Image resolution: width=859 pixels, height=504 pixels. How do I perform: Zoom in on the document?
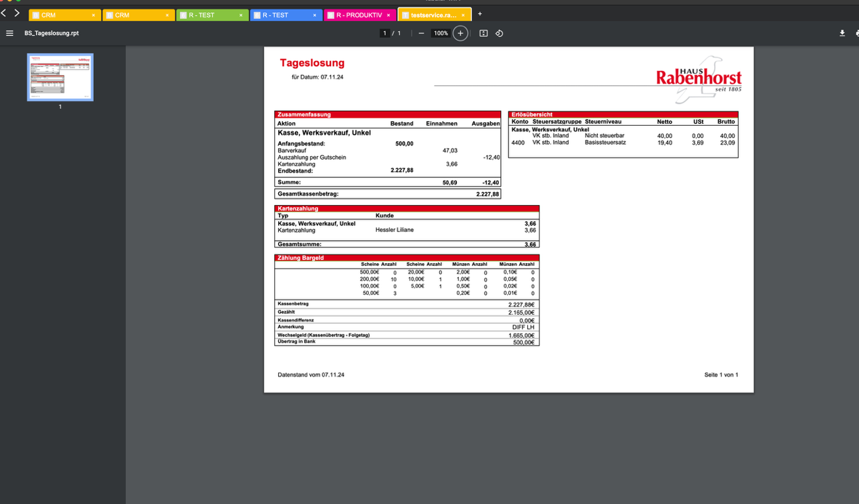[x=460, y=32]
